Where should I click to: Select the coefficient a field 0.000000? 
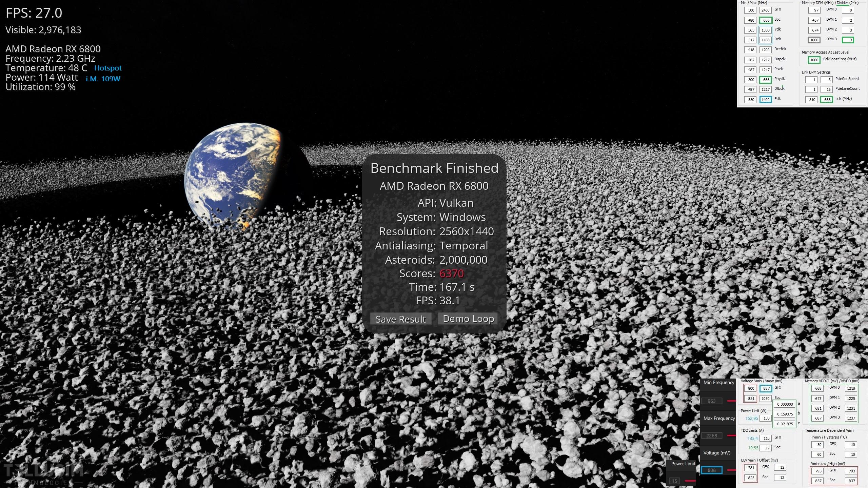(784, 404)
